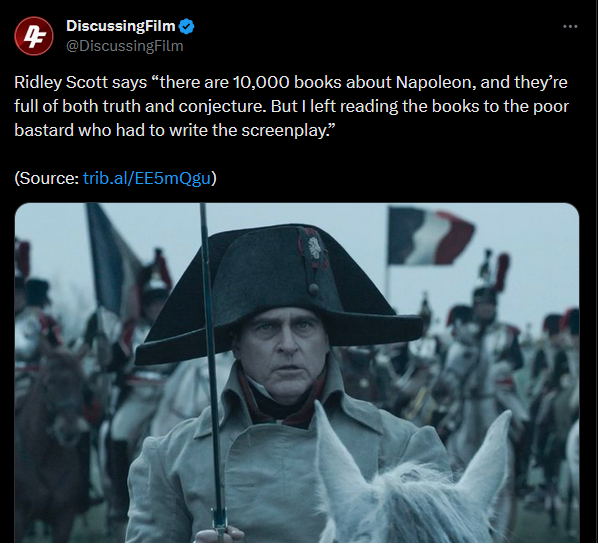Viewport: 598px width, 543px height.
Task: Click the cockade emblem on the hat
Action: pyautogui.click(x=315, y=248)
